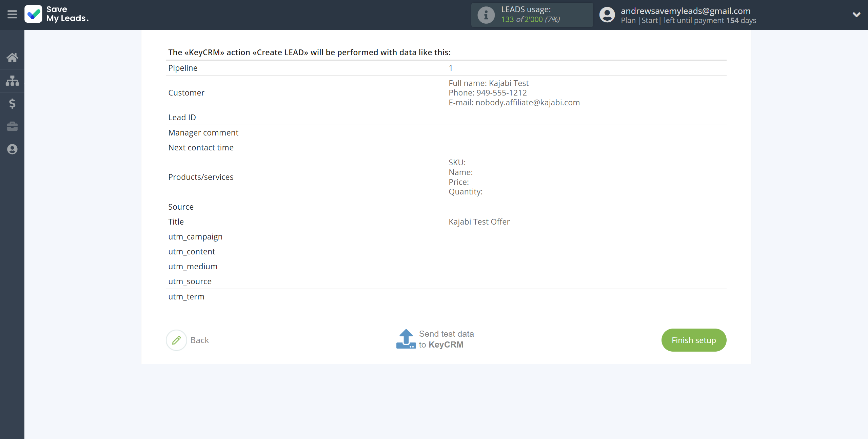Select the Next contact time row
Viewport: 868px width, 439px height.
point(446,147)
